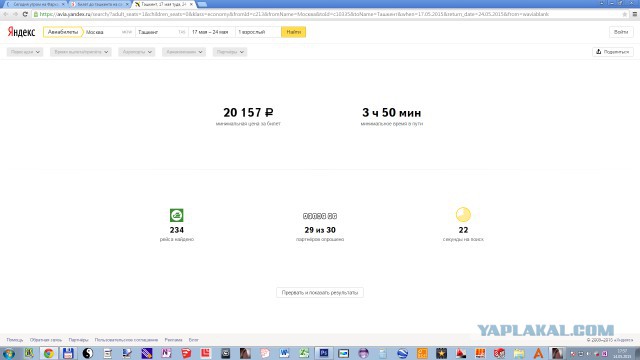Screen dimensions: 640x360
Task: Open a new browser tab
Action: coord(202,4)
